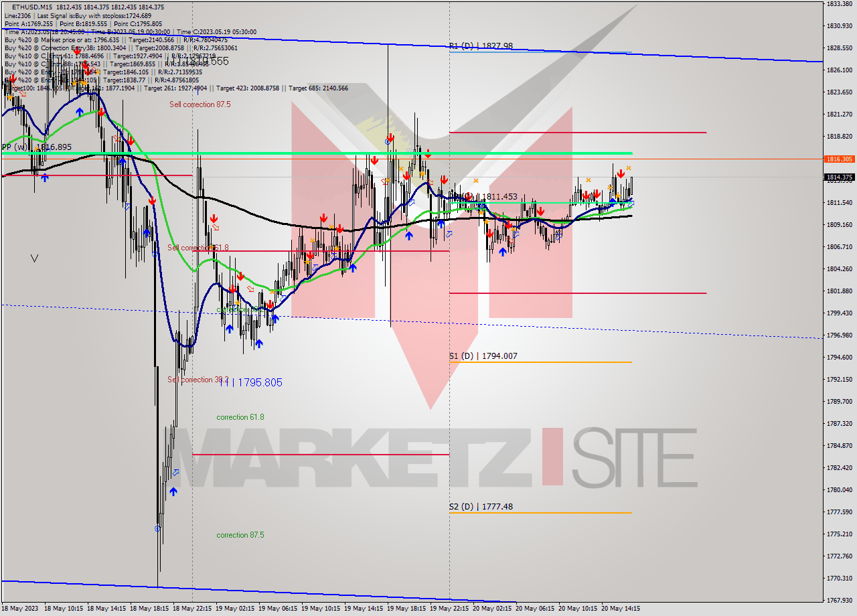Click 1818.820 on the price axis

pos(839,136)
